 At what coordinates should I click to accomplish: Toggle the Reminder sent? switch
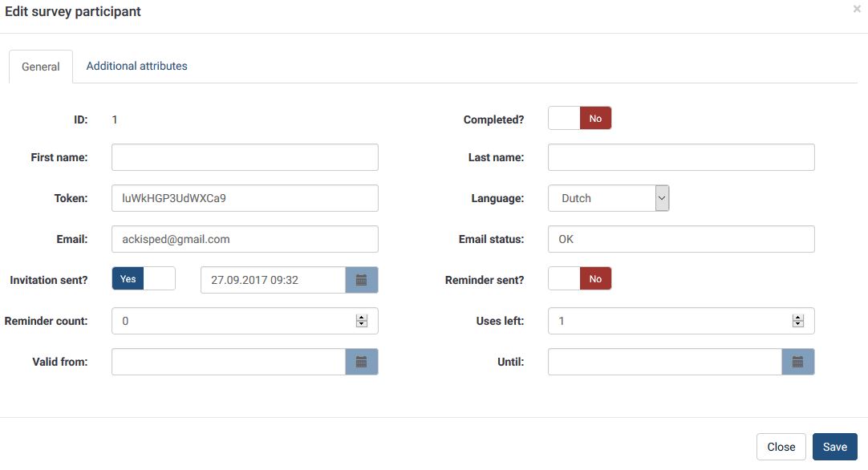[x=579, y=278]
